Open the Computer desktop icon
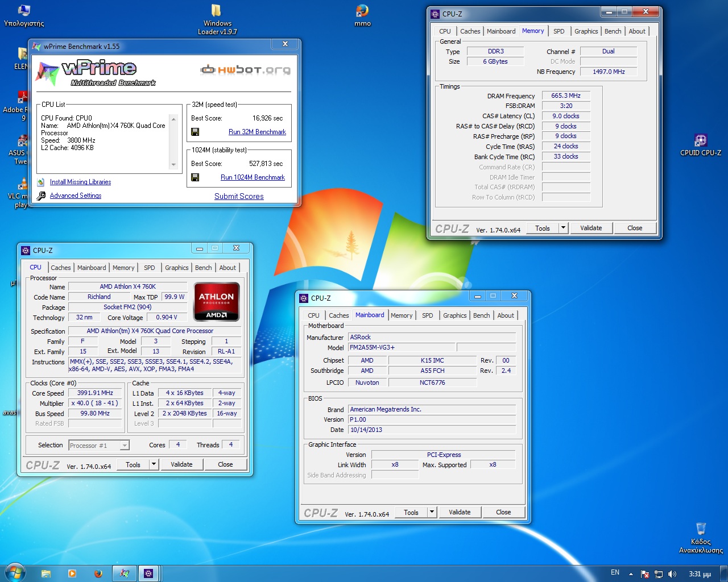Screen dimensions: 728x582 tap(24, 15)
